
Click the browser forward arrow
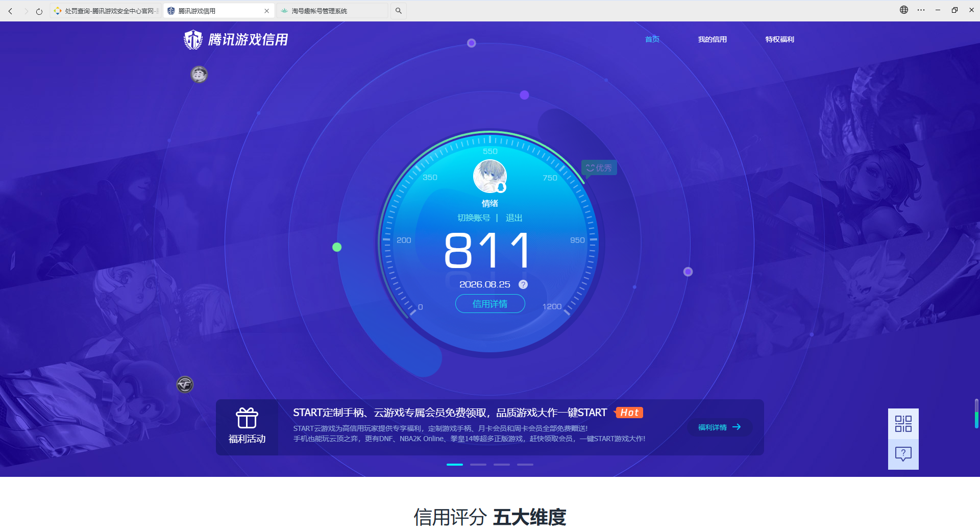[26, 11]
